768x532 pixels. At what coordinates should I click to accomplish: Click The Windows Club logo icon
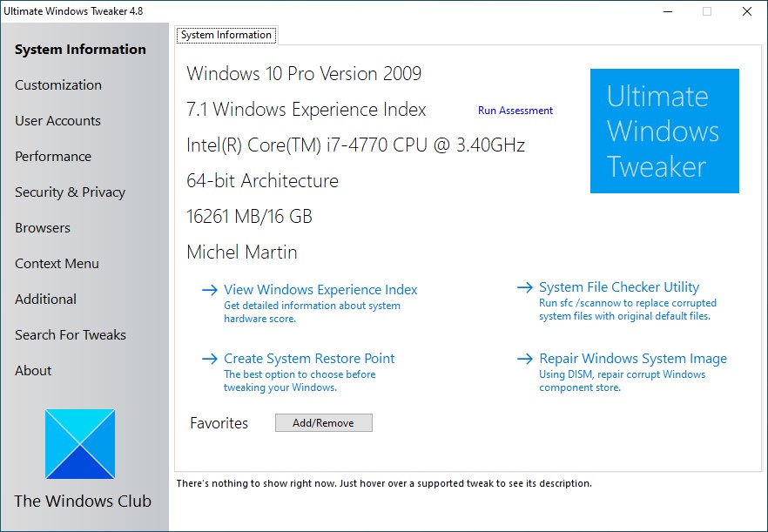coord(80,444)
